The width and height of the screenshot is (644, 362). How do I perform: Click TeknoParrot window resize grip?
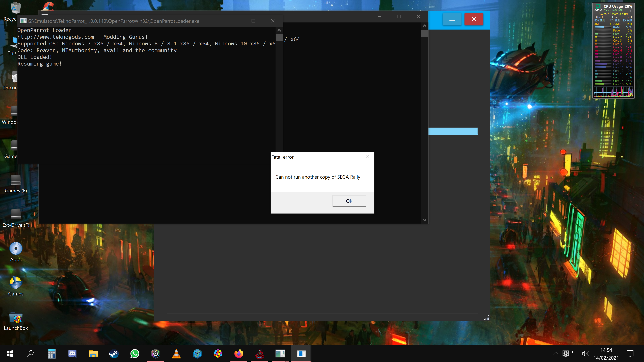487,318
